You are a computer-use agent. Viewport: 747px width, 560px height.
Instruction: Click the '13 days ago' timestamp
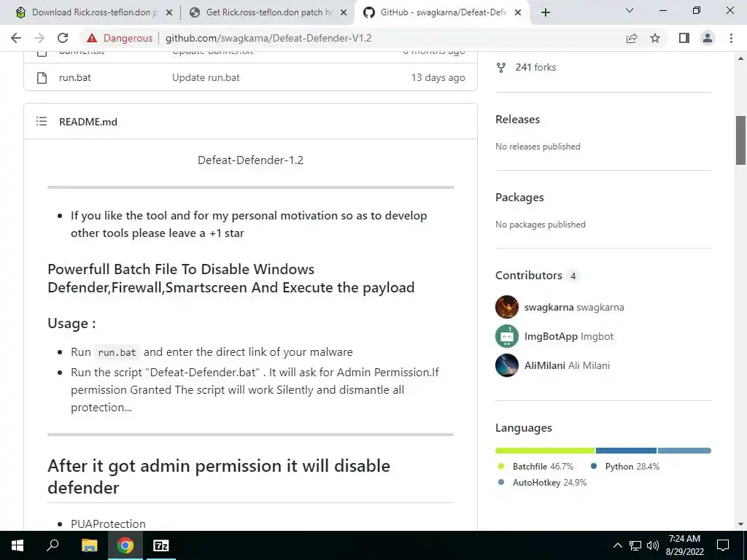click(438, 77)
